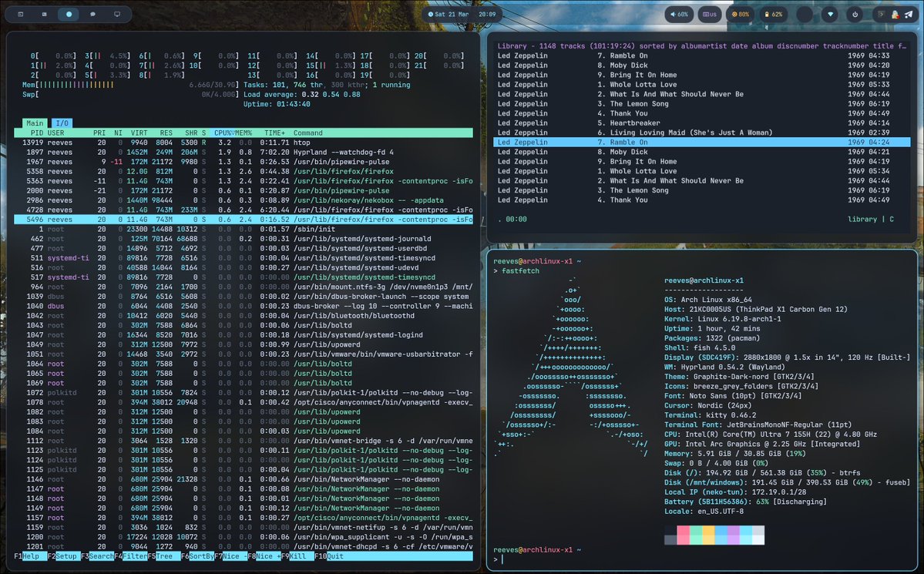
Task: Click F9 Kill in htop footer
Action: coord(297,556)
